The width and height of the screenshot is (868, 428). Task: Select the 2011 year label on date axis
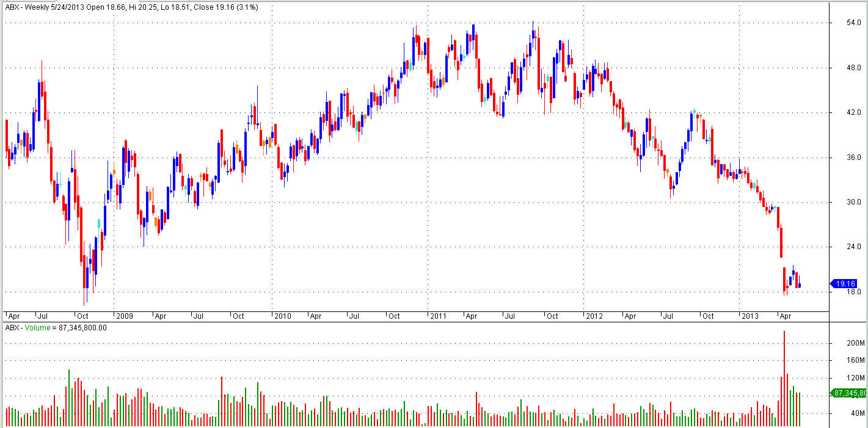coord(439,316)
